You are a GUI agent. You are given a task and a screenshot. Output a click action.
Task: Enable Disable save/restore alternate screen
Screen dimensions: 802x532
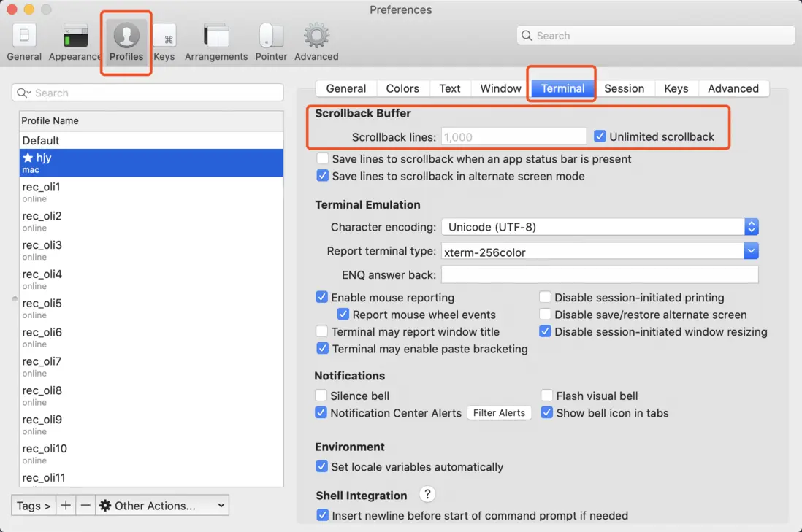[x=545, y=315]
